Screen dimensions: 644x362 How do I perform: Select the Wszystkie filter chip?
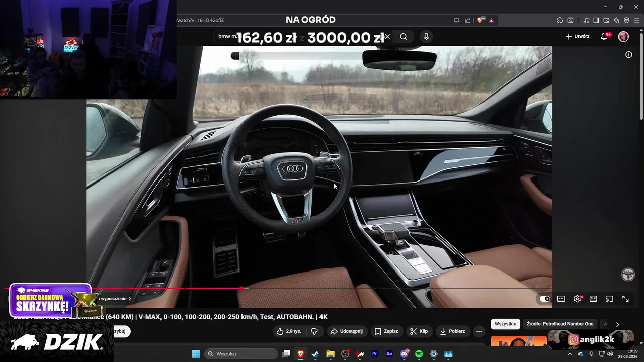tap(505, 324)
